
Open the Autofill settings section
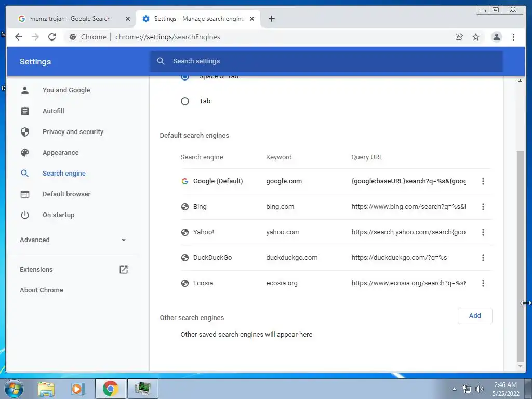click(x=54, y=111)
